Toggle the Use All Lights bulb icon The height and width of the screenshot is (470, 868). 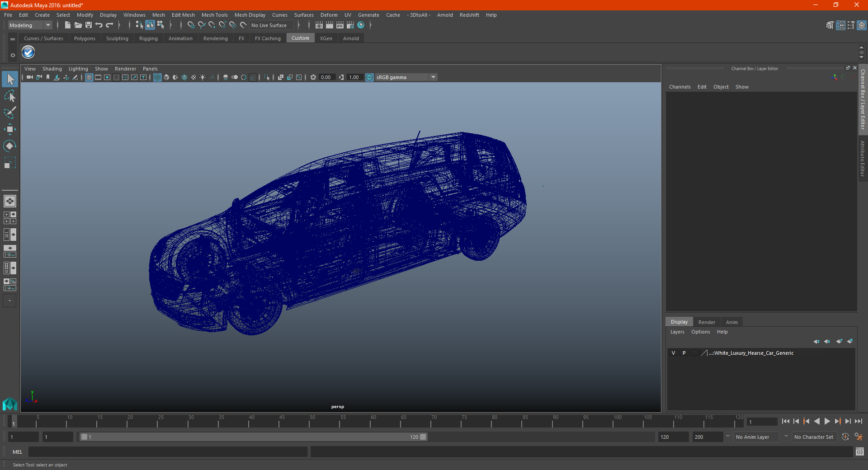(x=203, y=77)
